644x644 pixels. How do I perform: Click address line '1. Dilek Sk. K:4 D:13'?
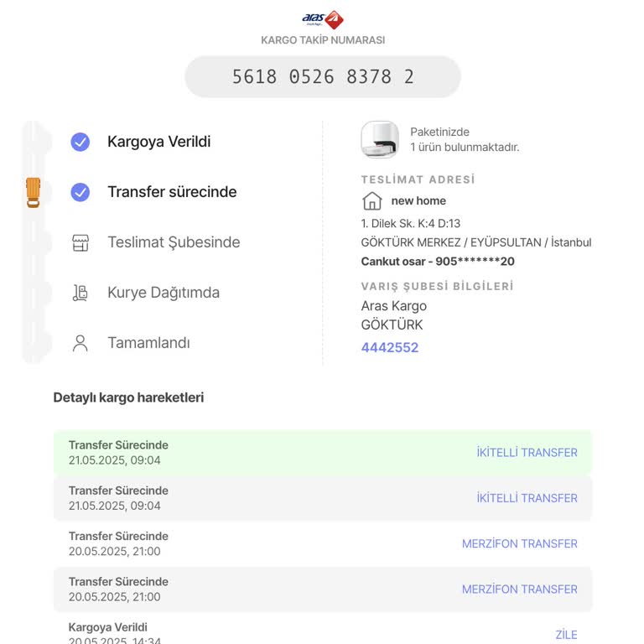coord(411,223)
